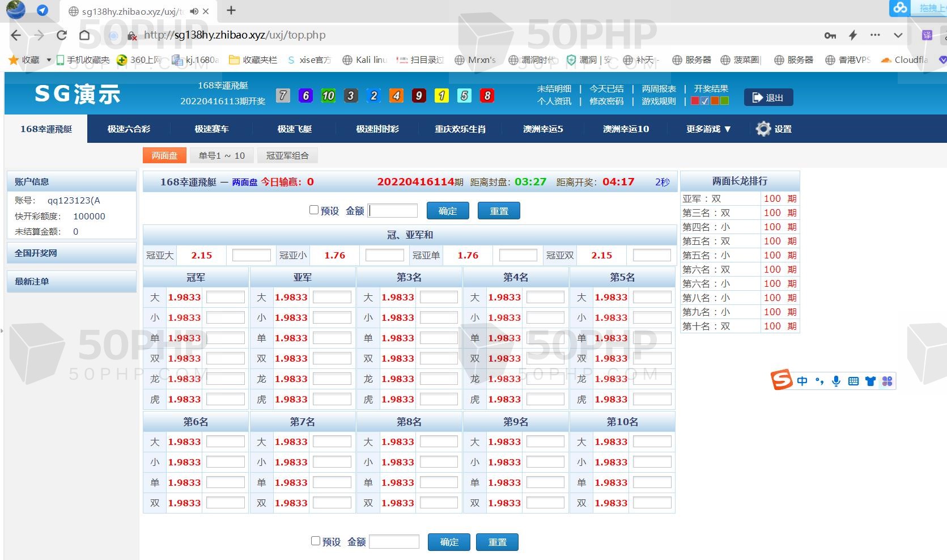Mute the tab using speaker icon
This screenshot has height=560, width=947.
pyautogui.click(x=194, y=11)
